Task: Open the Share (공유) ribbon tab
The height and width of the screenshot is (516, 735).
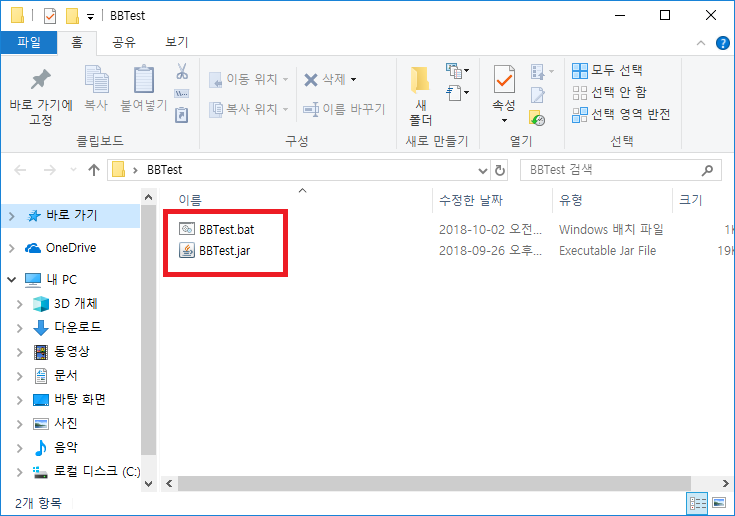Action: (x=124, y=42)
